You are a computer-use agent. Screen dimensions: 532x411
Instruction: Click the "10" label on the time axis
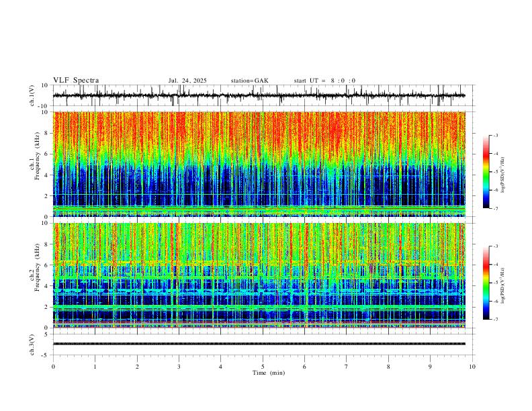472,367
